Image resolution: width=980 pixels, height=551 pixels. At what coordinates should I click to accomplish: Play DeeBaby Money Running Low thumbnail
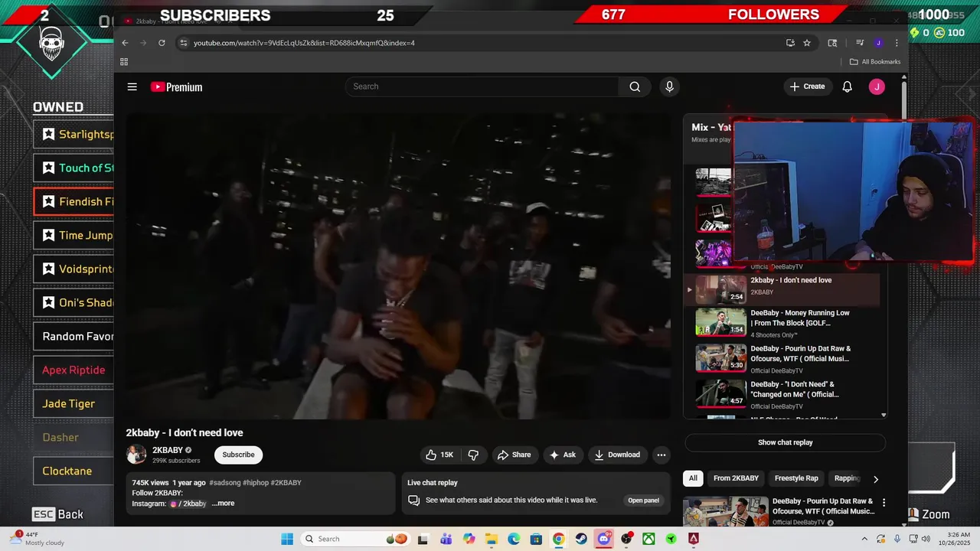coord(720,322)
